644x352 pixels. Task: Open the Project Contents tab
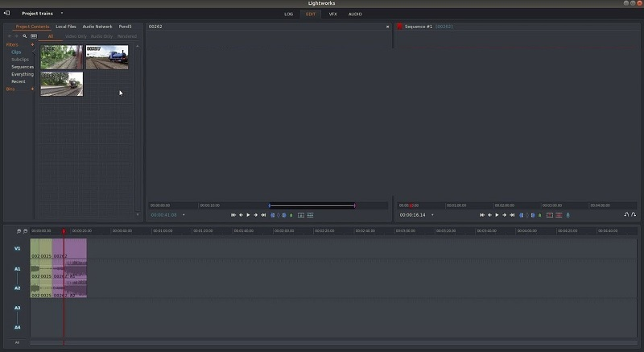32,27
